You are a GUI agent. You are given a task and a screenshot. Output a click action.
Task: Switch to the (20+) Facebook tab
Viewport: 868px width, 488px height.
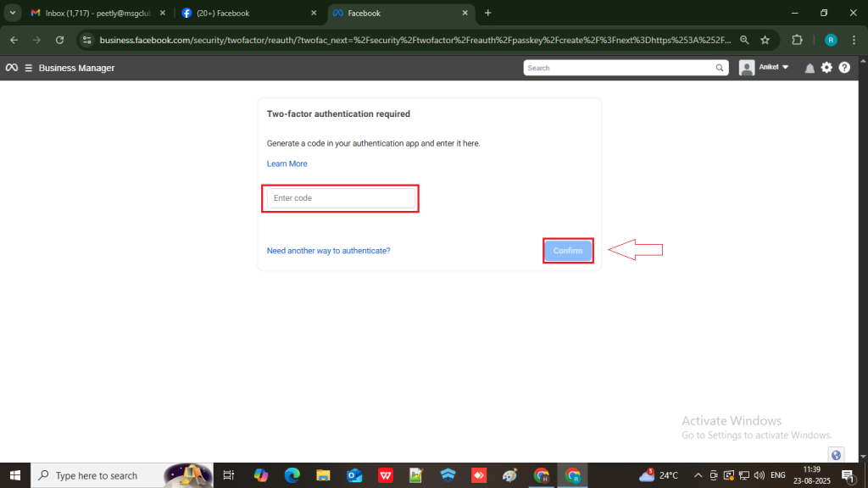coord(246,13)
